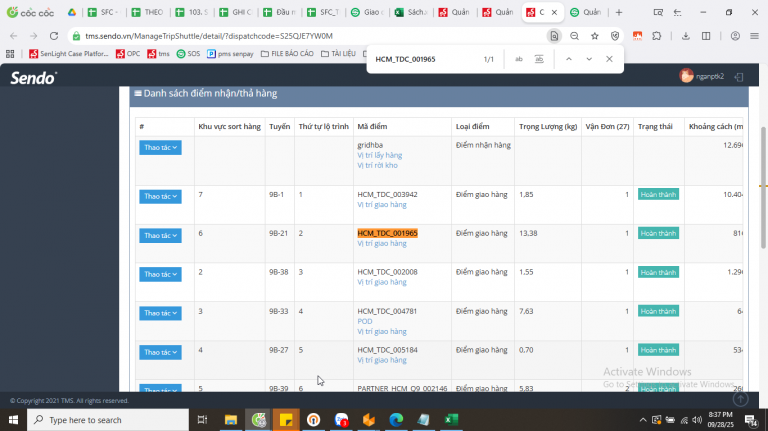Expand Thao tác dropdown for gridhba row
This screenshot has width=768, height=431.
click(x=160, y=147)
